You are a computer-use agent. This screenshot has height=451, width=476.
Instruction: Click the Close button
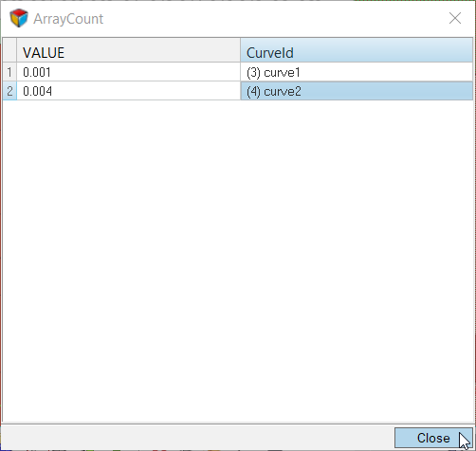(x=433, y=438)
